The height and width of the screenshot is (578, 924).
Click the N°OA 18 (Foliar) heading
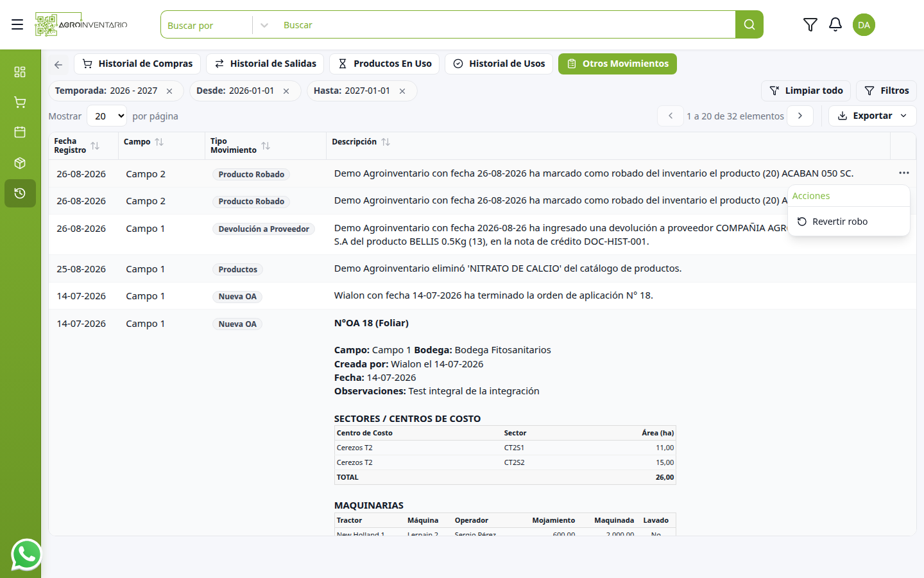tap(372, 323)
